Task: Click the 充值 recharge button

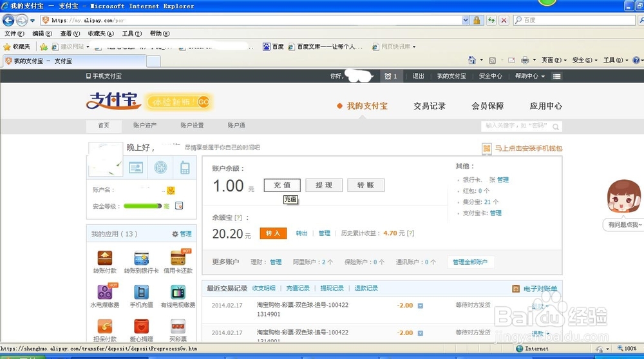Action: [282, 185]
